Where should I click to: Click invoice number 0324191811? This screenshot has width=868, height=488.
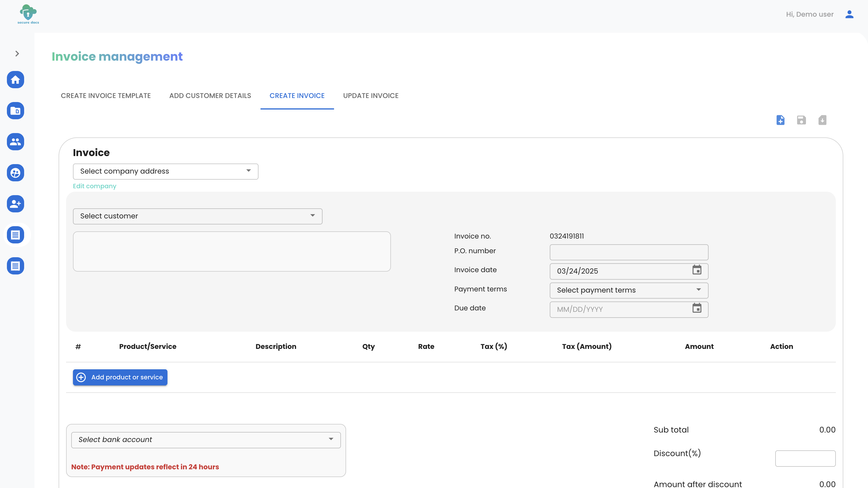tap(567, 236)
